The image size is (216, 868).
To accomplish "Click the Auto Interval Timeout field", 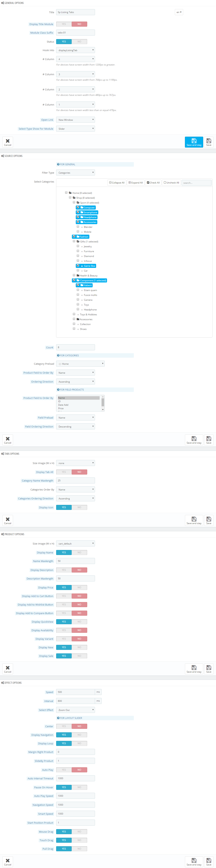I will click(x=75, y=778).
